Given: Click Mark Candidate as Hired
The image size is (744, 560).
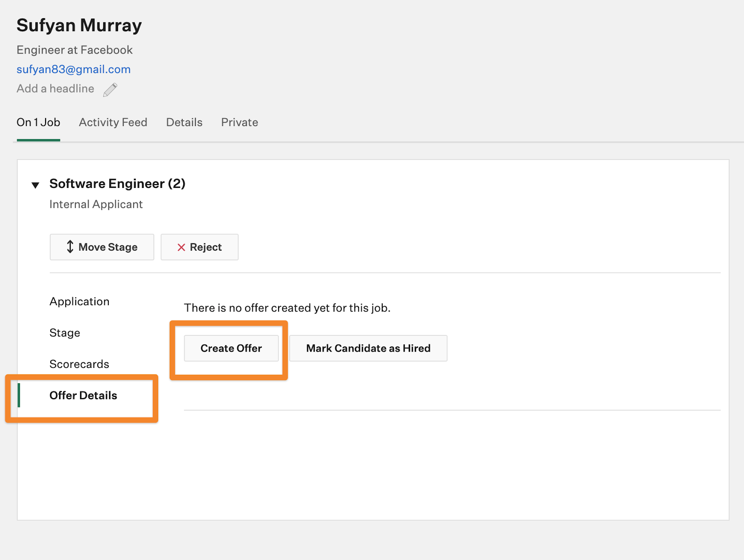Looking at the screenshot, I should (368, 348).
